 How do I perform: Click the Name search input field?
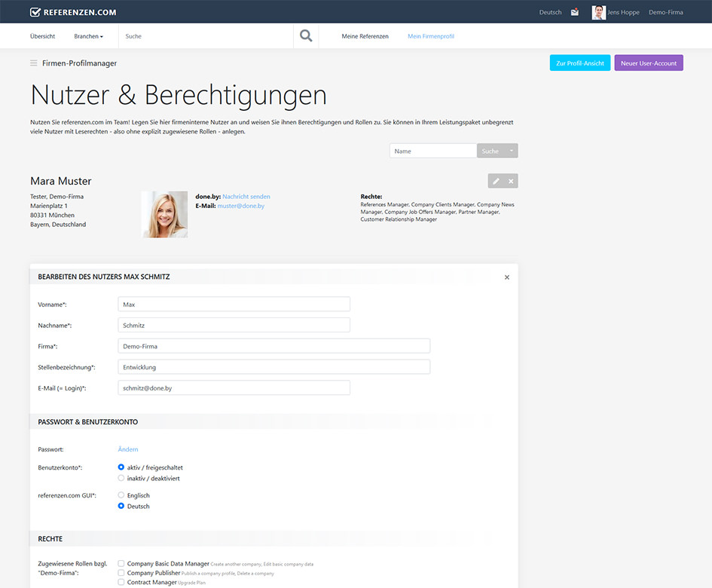432,150
